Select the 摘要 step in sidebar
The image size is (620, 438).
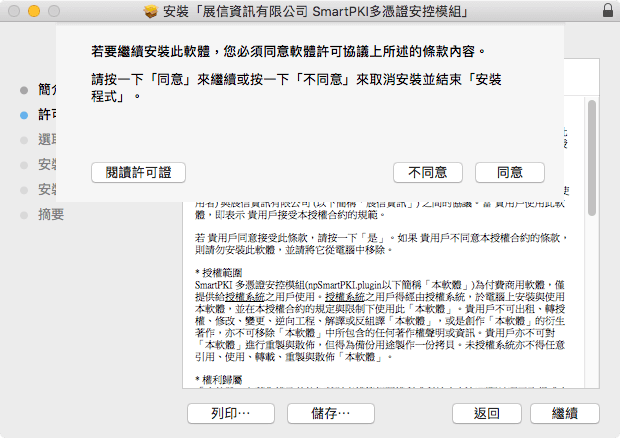pos(51,215)
